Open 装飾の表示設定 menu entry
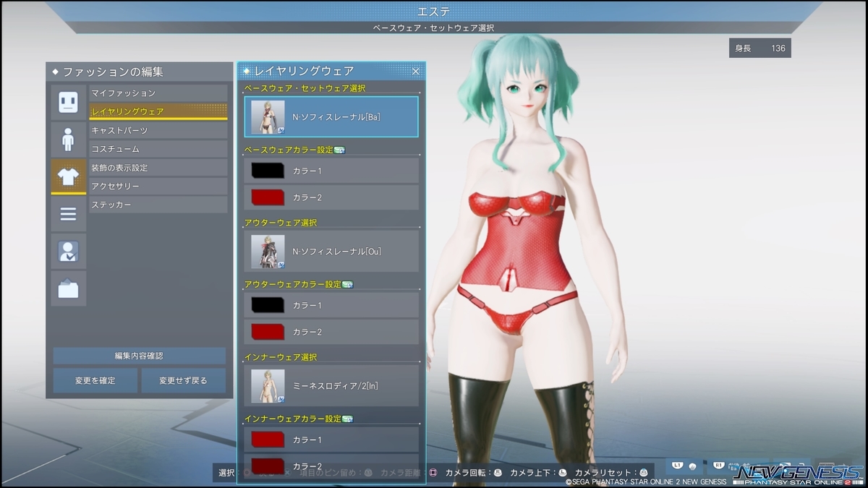 click(158, 168)
